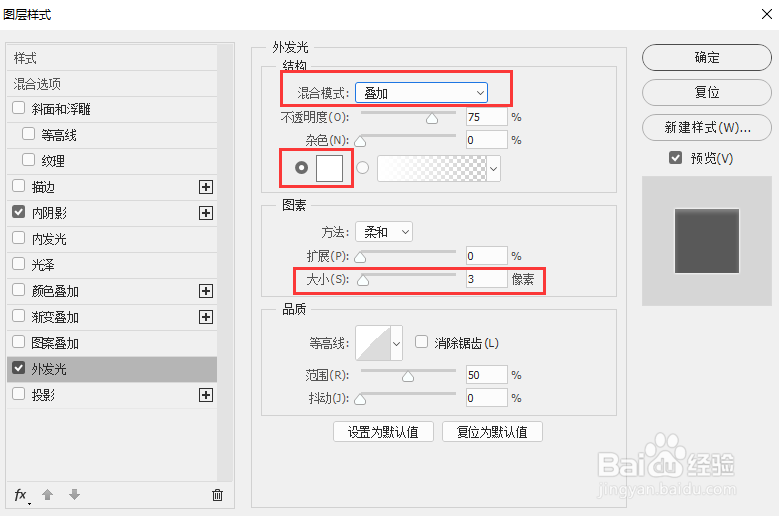Click the move effect up arrow
The image size is (779, 516).
[47, 494]
